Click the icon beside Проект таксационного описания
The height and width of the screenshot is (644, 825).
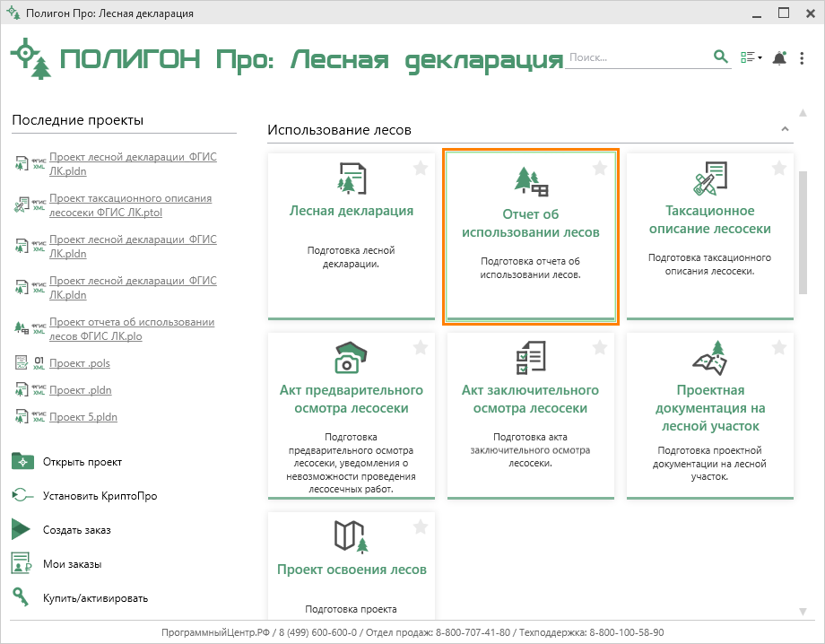coord(21,205)
